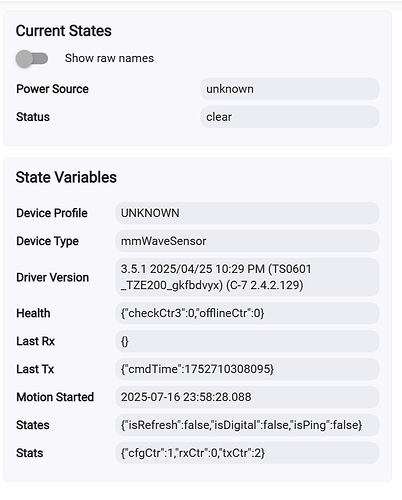Select the Power Source value unknown

click(x=290, y=89)
